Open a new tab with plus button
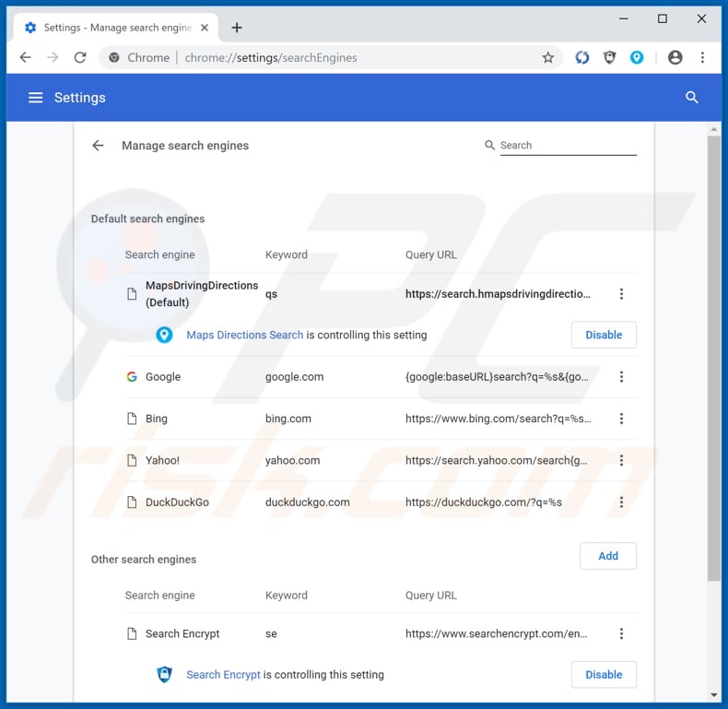This screenshot has height=709, width=728. [x=237, y=28]
